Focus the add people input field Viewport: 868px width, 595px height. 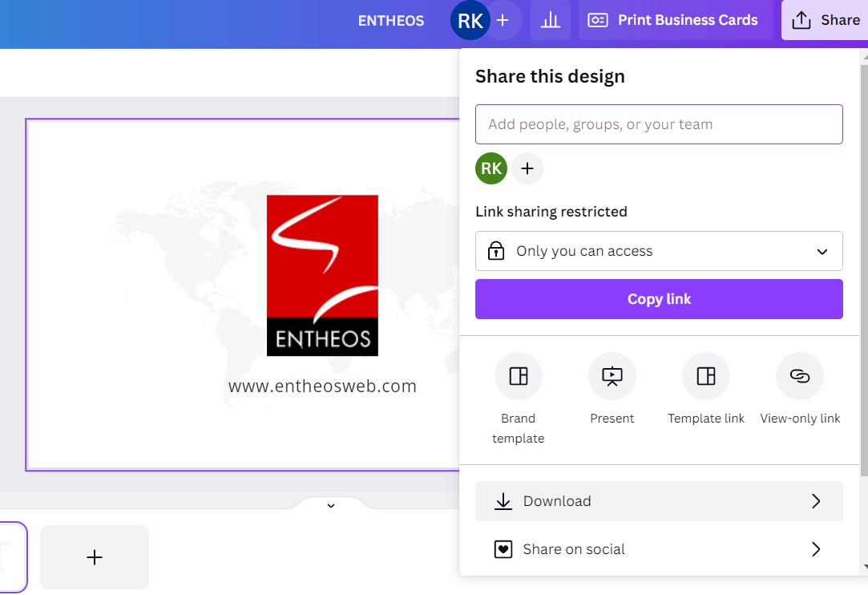coord(659,124)
